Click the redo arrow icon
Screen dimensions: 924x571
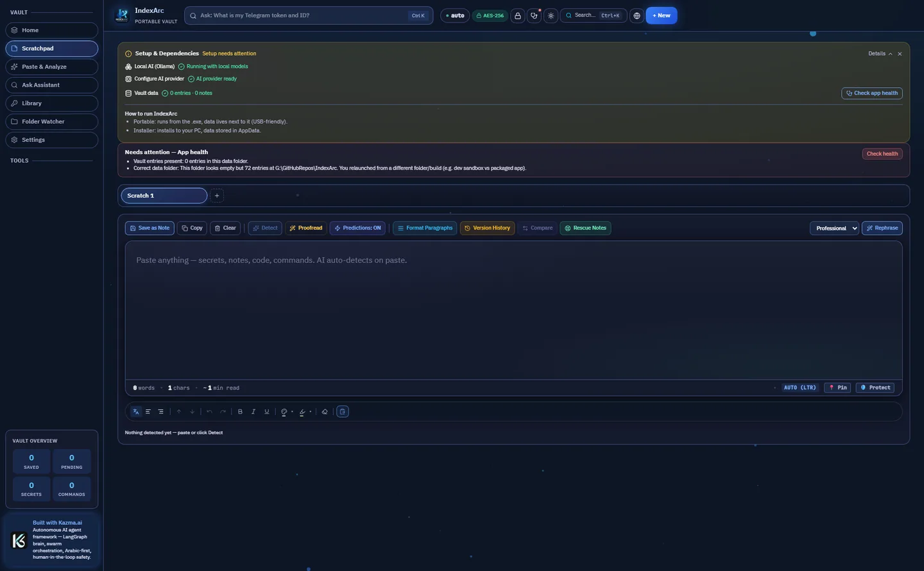pos(223,412)
